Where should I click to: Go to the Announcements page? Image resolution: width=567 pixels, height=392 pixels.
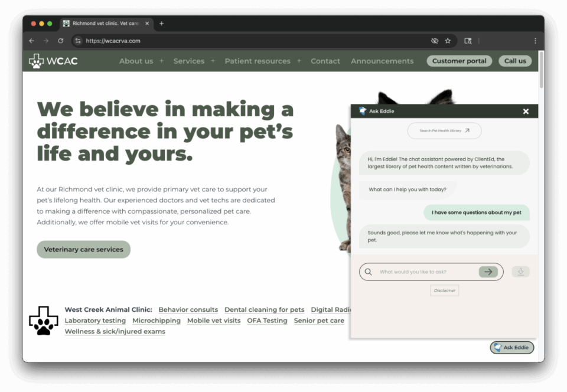(x=382, y=61)
